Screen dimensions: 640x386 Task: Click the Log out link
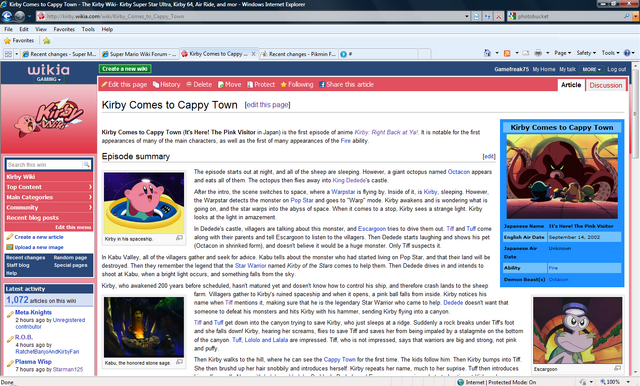616,69
